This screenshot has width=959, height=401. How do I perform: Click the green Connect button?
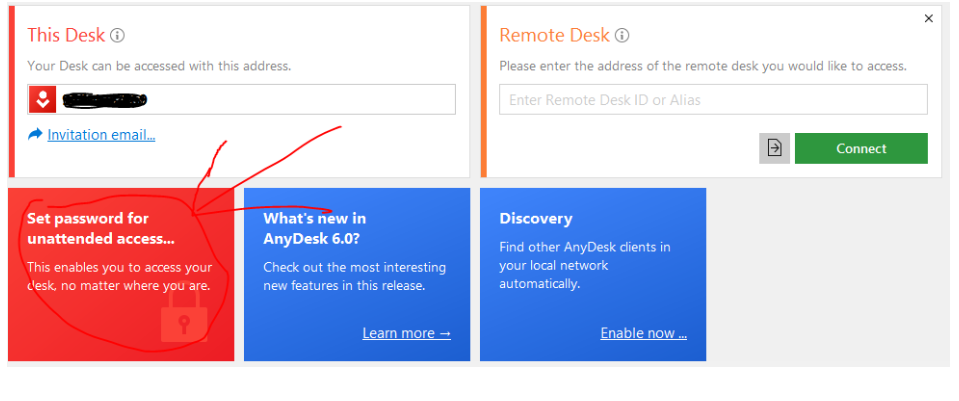861,149
